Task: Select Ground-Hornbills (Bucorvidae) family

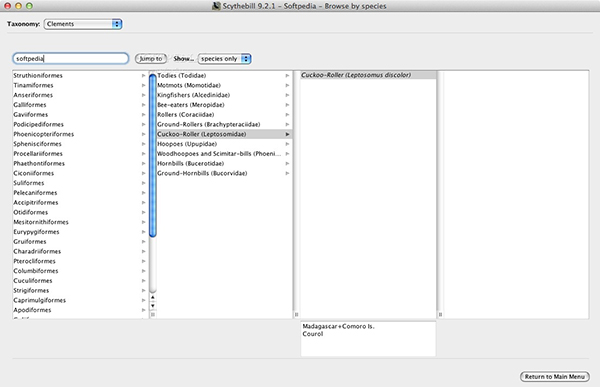Action: pos(224,173)
